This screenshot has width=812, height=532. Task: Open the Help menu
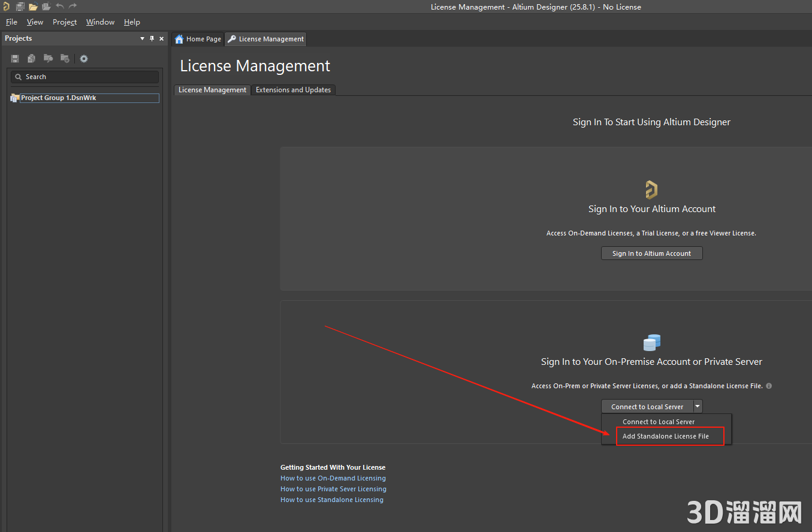pyautogui.click(x=132, y=22)
